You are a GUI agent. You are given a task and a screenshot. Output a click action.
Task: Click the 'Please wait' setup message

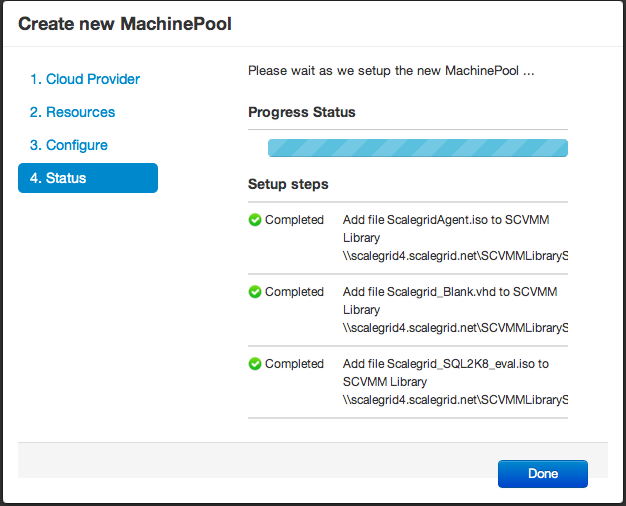[x=390, y=72]
